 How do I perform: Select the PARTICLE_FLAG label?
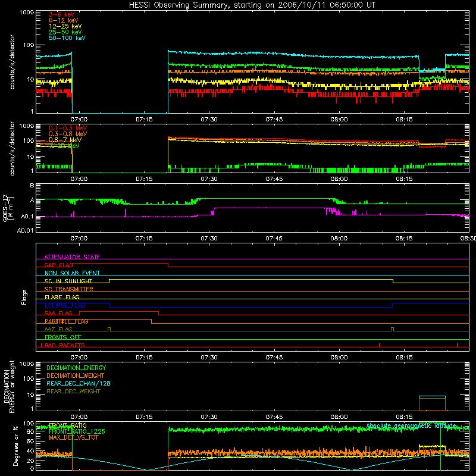[x=66, y=321]
